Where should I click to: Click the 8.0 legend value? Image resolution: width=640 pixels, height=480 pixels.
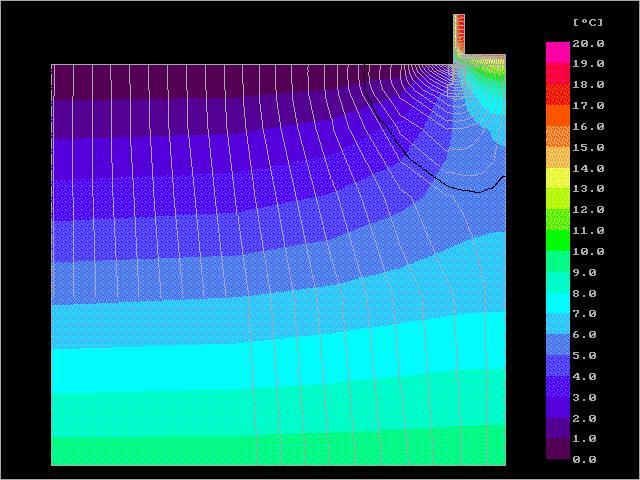click(584, 293)
